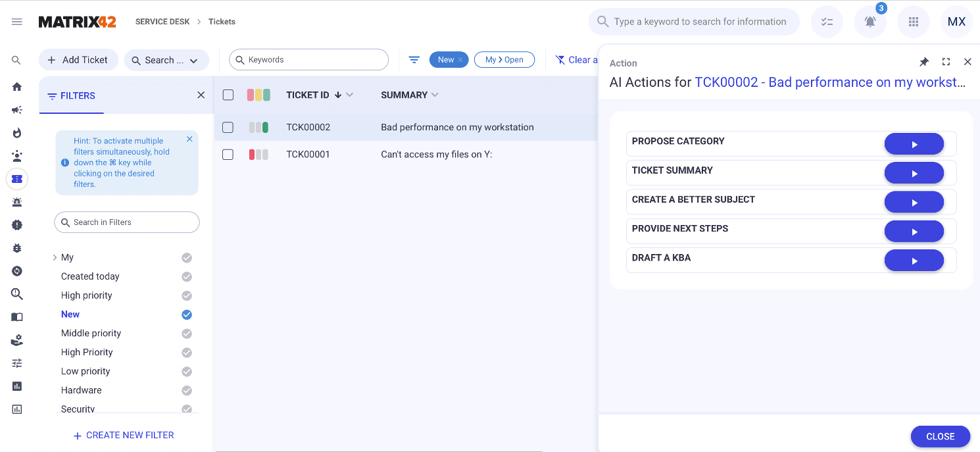The height and width of the screenshot is (452, 980).
Task: Open the Summary column dropdown arrow
Action: [x=435, y=95]
